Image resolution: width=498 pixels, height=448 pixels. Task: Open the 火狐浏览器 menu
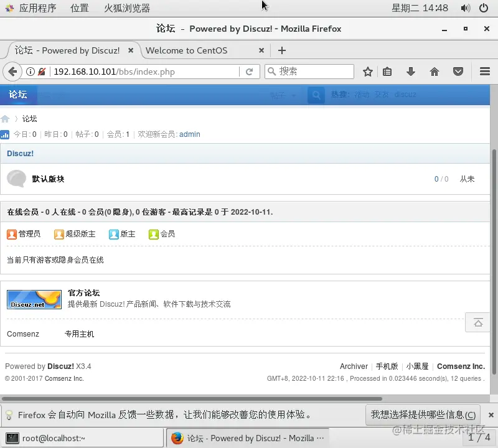[x=127, y=8]
